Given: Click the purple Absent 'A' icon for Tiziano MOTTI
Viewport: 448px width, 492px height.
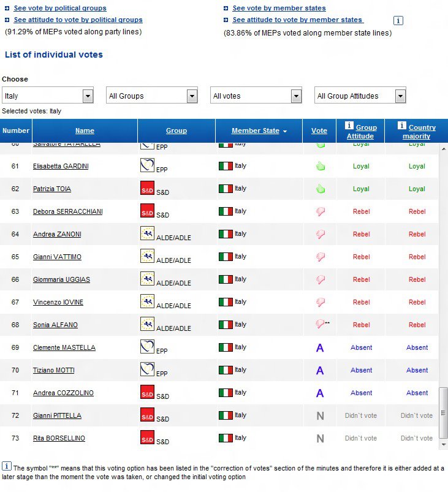Looking at the screenshot, I should (x=320, y=370).
